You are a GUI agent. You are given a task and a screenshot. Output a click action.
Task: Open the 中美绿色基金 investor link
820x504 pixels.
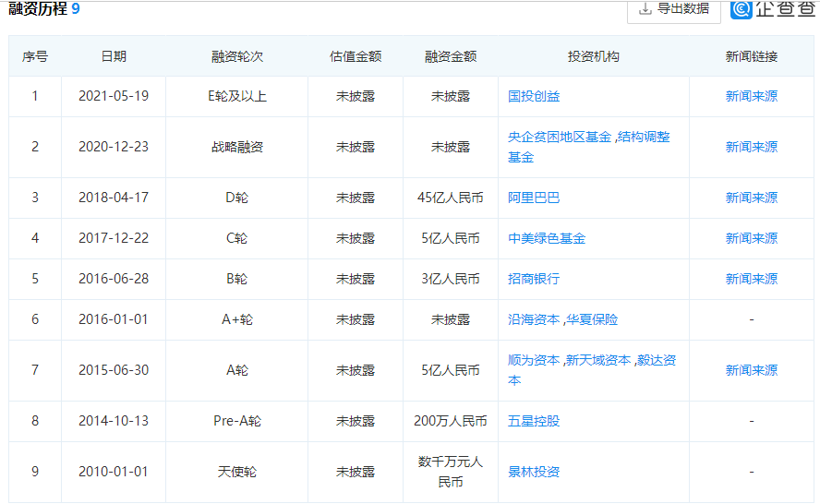point(547,238)
